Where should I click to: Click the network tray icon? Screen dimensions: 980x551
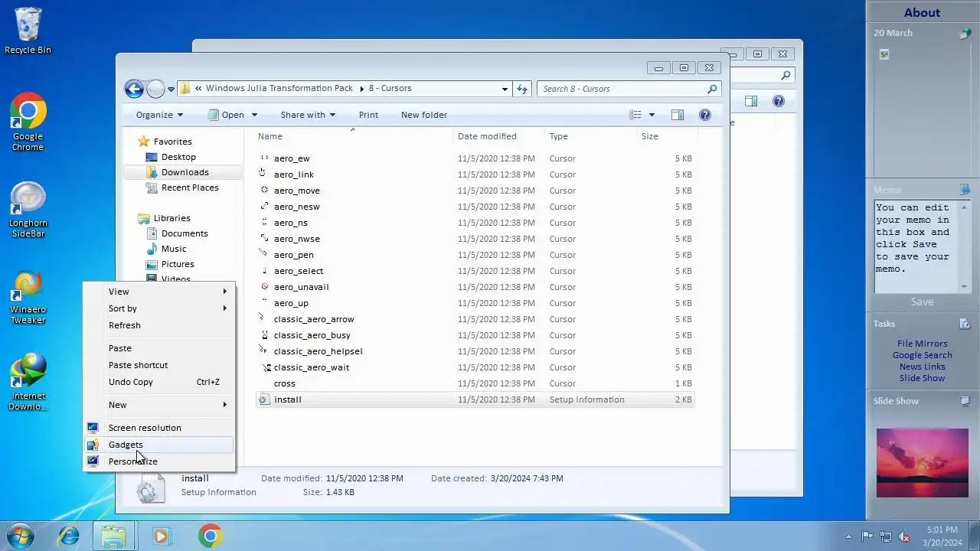click(x=886, y=536)
